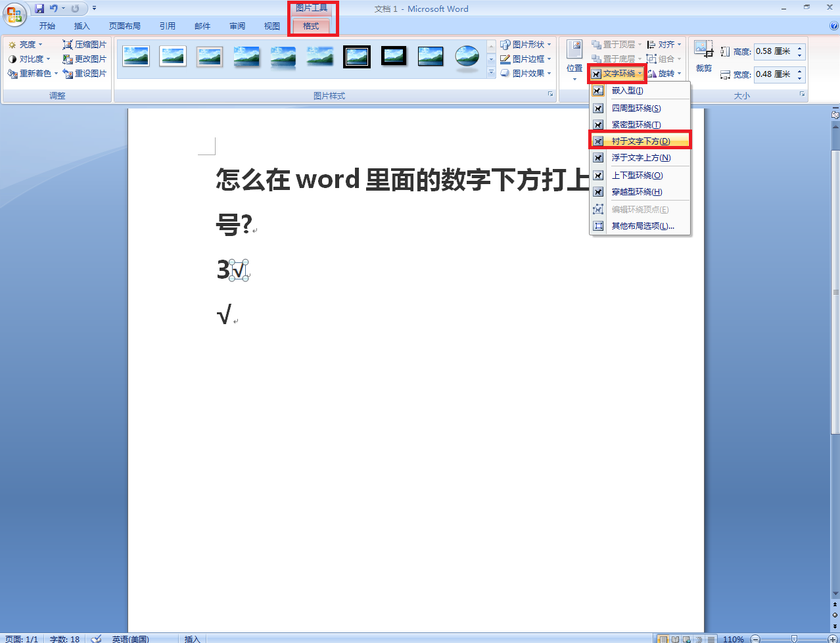Image resolution: width=840 pixels, height=643 pixels.
Task: Choose 衬于文字下方 behind text
Action: [640, 141]
